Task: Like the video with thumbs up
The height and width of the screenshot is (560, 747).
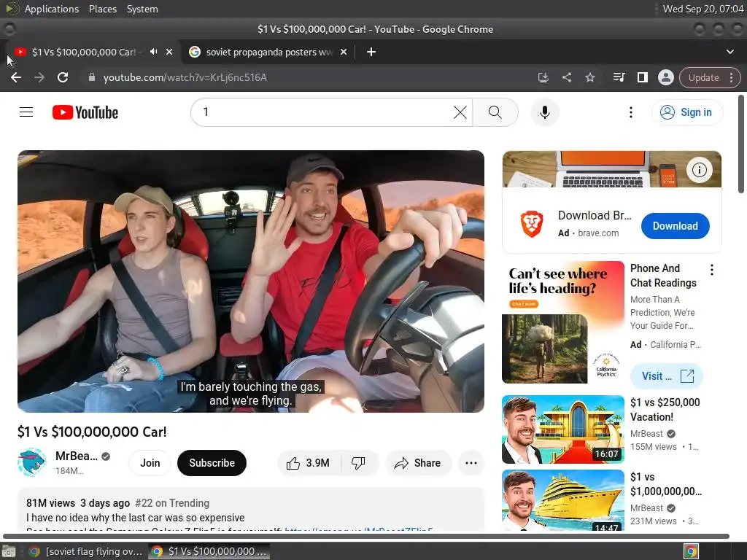Action: (309, 463)
